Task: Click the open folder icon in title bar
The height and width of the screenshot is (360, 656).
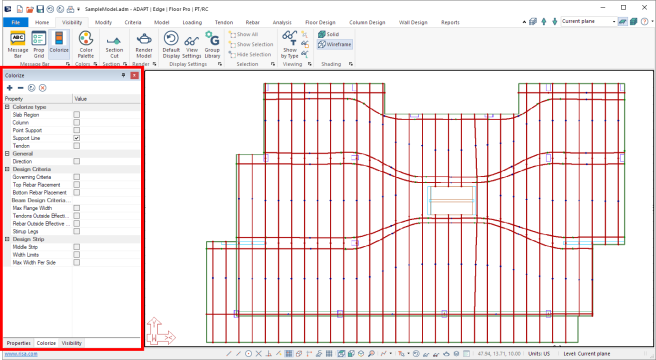Action: click(x=30, y=8)
